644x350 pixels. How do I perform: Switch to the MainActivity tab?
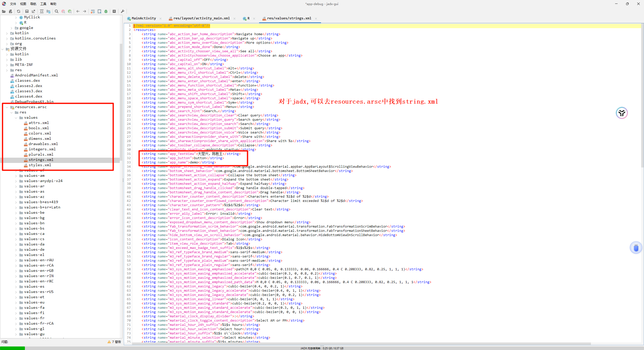[144, 18]
